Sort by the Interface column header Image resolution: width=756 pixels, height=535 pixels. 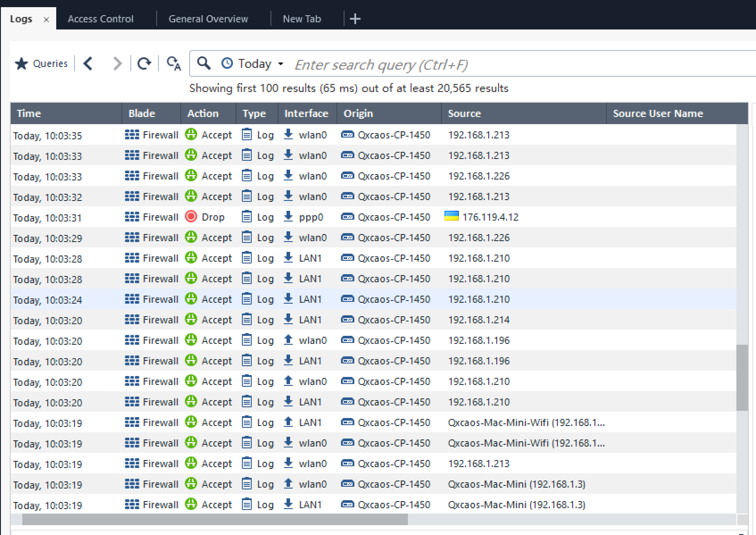[x=307, y=113]
